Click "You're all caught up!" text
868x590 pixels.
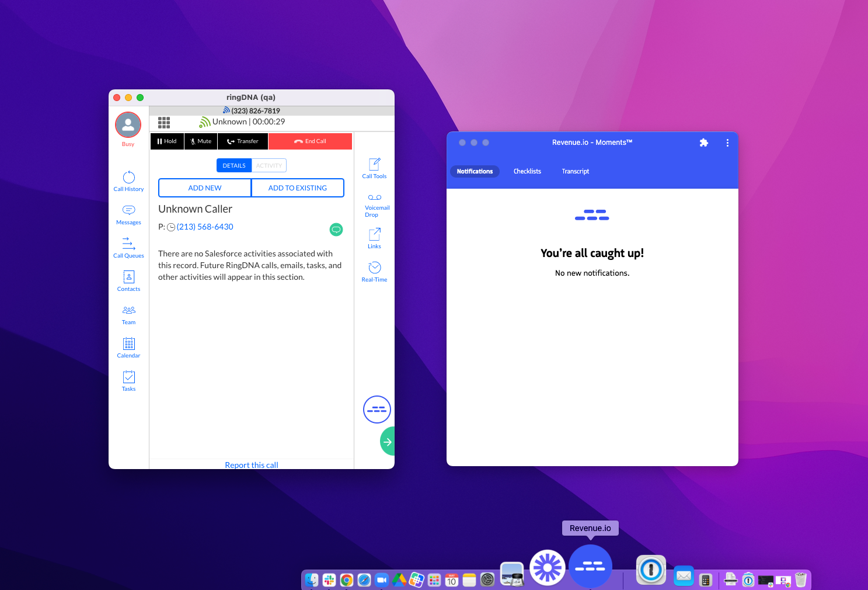click(592, 253)
